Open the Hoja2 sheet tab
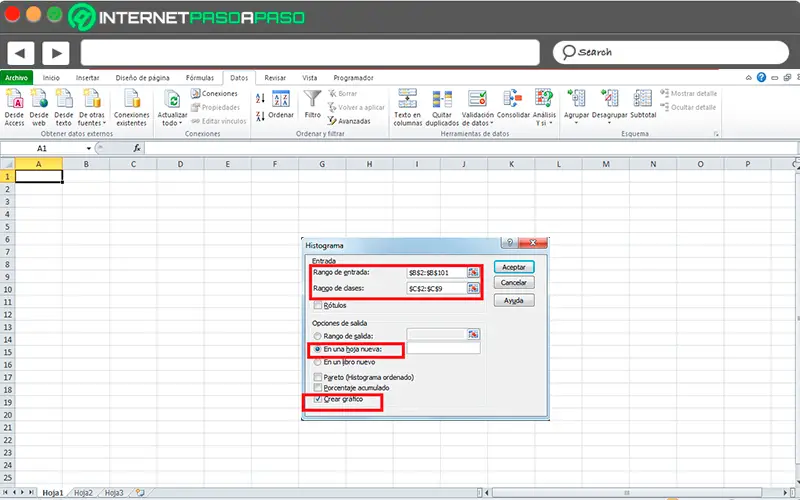This screenshot has height=500, width=800. pos(83,493)
